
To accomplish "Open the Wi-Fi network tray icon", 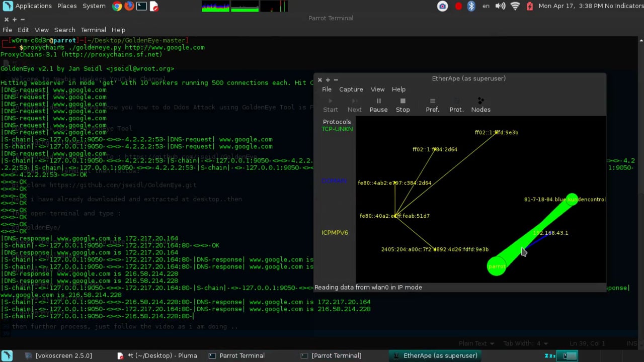I will click(x=515, y=6).
